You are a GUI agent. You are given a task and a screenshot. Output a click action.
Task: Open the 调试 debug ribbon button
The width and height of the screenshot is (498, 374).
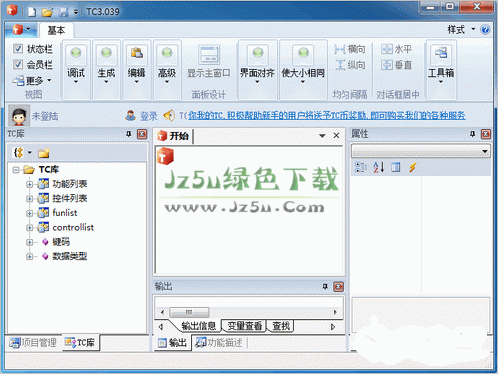pyautogui.click(x=76, y=70)
